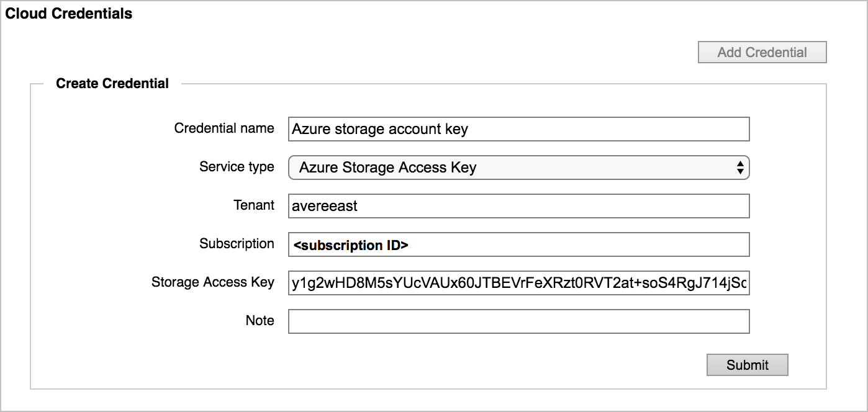
Task: Click the 'Storage Access Key' label
Action: pos(212,282)
